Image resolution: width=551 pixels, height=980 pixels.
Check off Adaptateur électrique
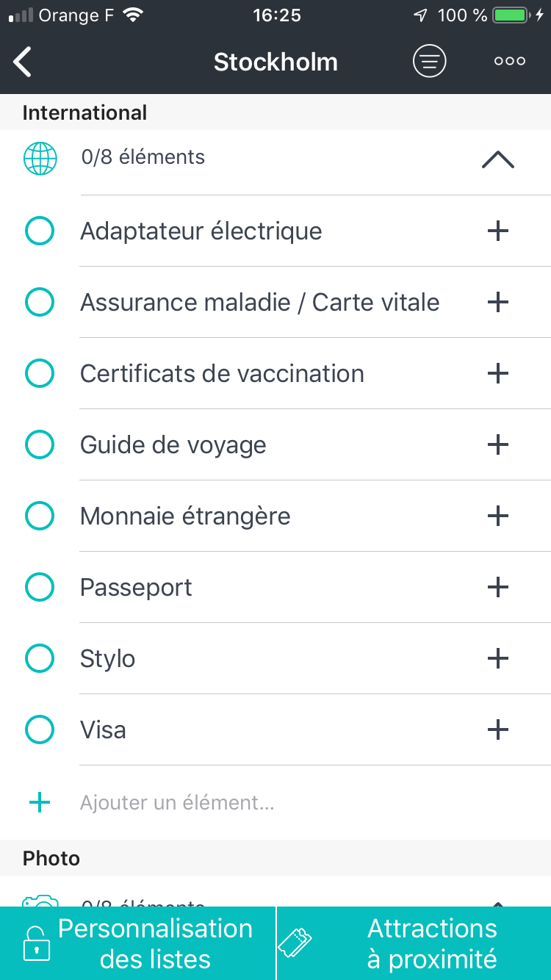coord(40,231)
